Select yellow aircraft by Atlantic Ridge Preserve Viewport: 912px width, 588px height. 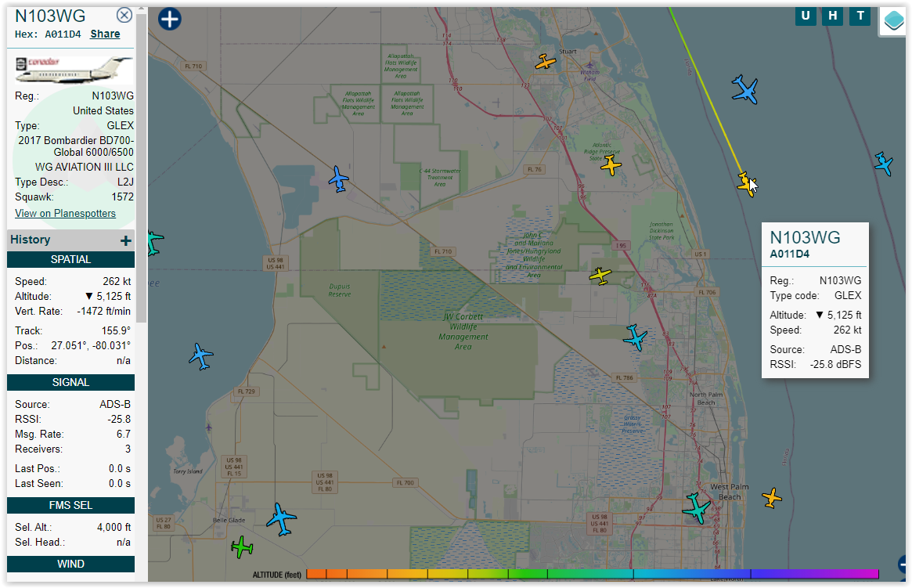click(611, 165)
